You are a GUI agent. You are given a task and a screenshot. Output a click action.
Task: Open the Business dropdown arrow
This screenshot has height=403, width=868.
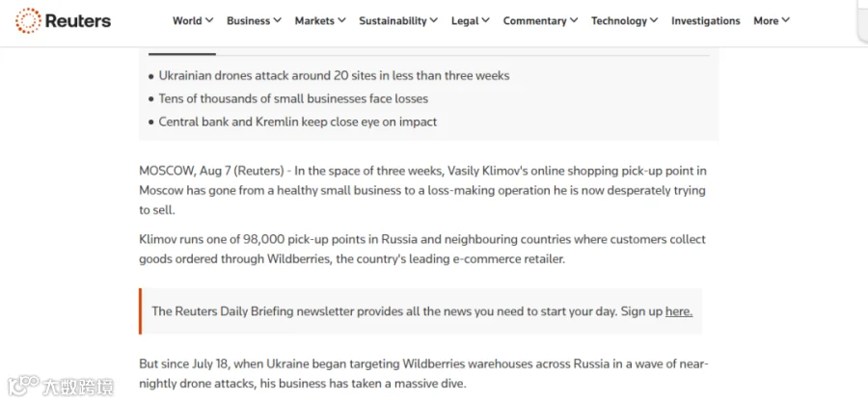click(x=277, y=20)
